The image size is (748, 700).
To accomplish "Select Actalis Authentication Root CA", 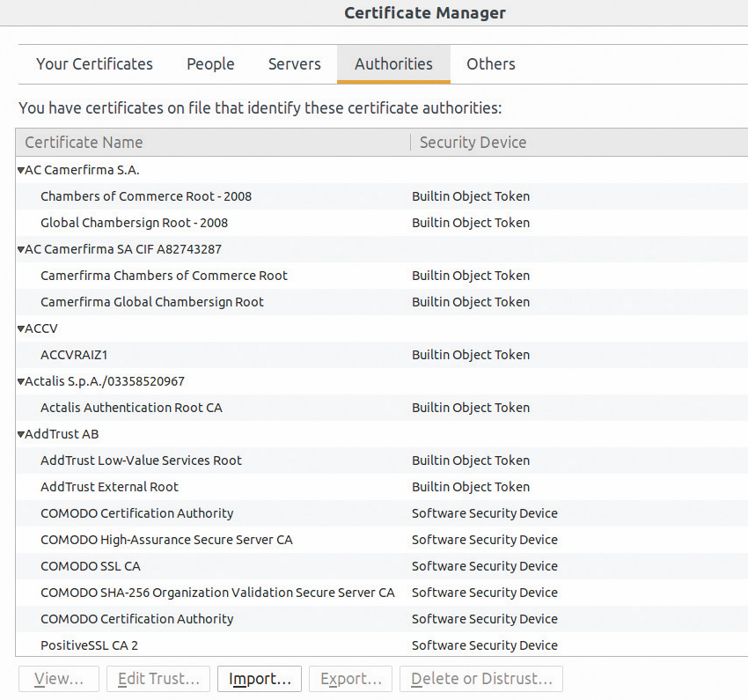I will point(131,408).
